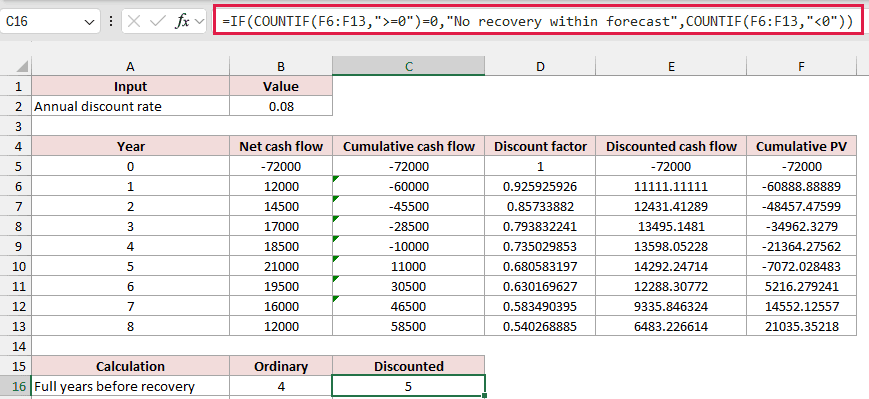Expand the fx dropdown chevron
This screenshot has height=399, width=869.
coord(200,22)
